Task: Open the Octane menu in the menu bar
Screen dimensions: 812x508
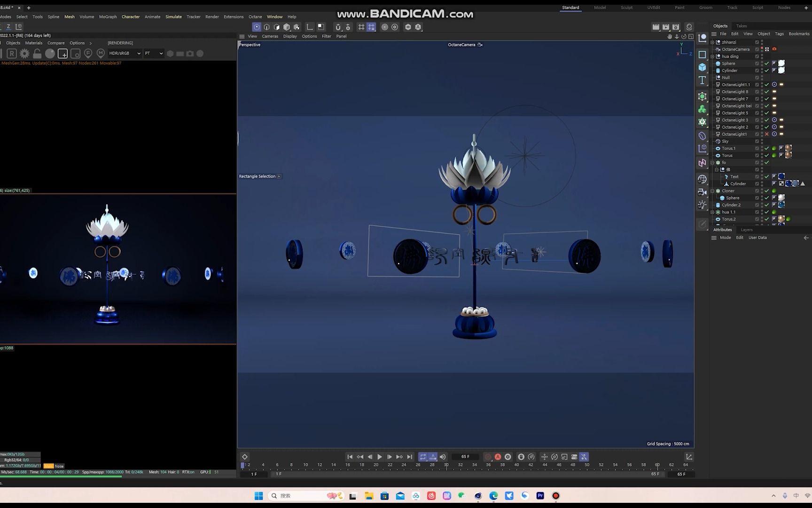Action: (255, 16)
